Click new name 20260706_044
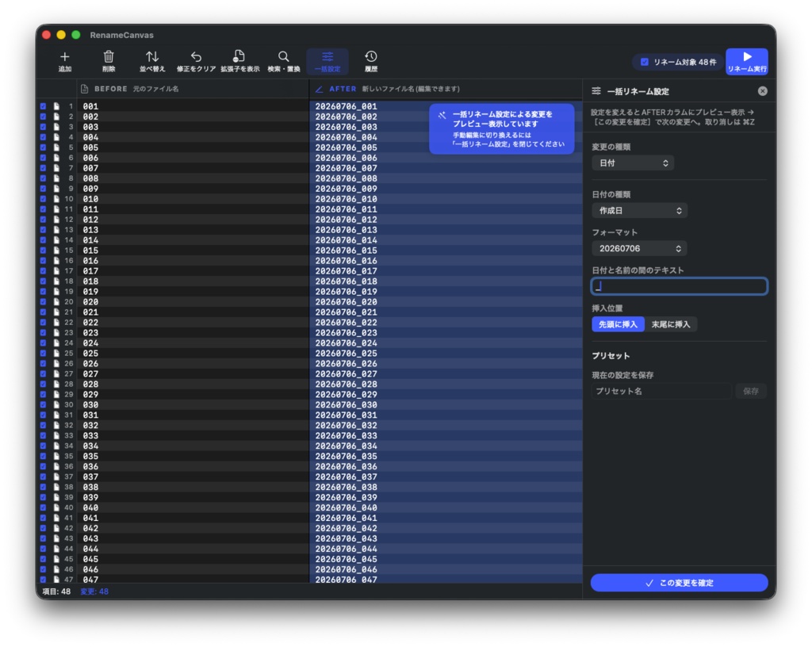The height and width of the screenshot is (647, 812). (346, 549)
